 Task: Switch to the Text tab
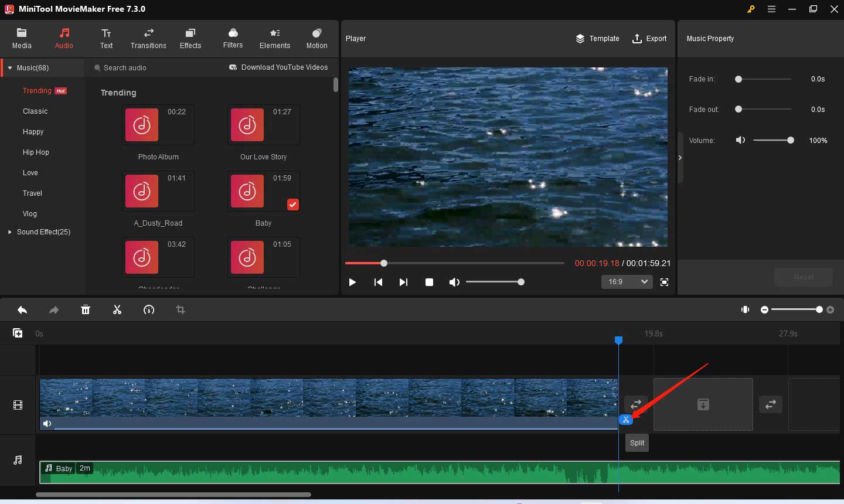point(106,38)
